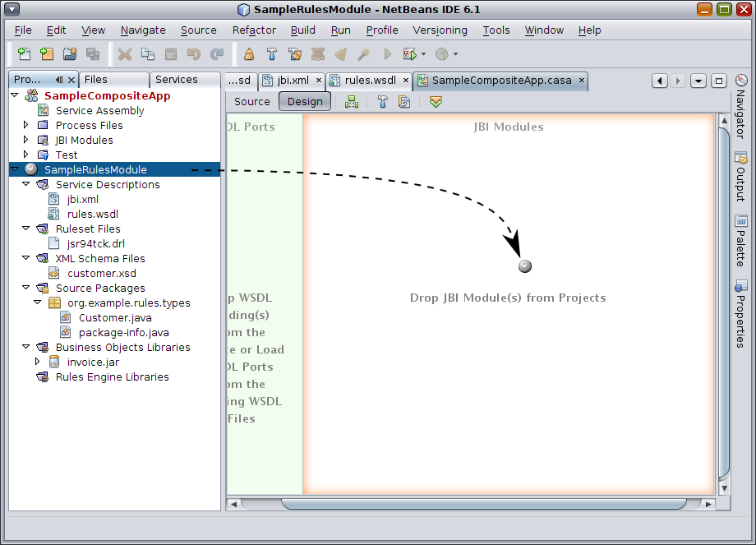
Task: Select Rules Engine Libraries node
Action: pyautogui.click(x=112, y=377)
